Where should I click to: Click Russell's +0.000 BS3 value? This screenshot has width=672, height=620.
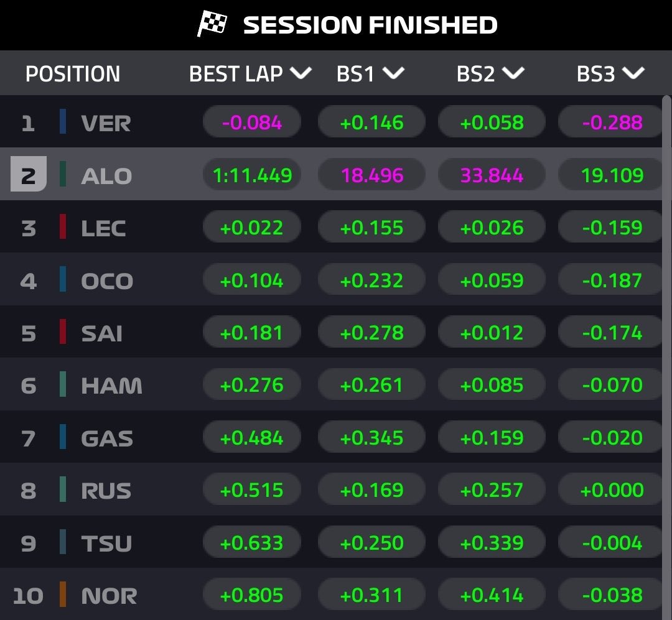pyautogui.click(x=611, y=490)
